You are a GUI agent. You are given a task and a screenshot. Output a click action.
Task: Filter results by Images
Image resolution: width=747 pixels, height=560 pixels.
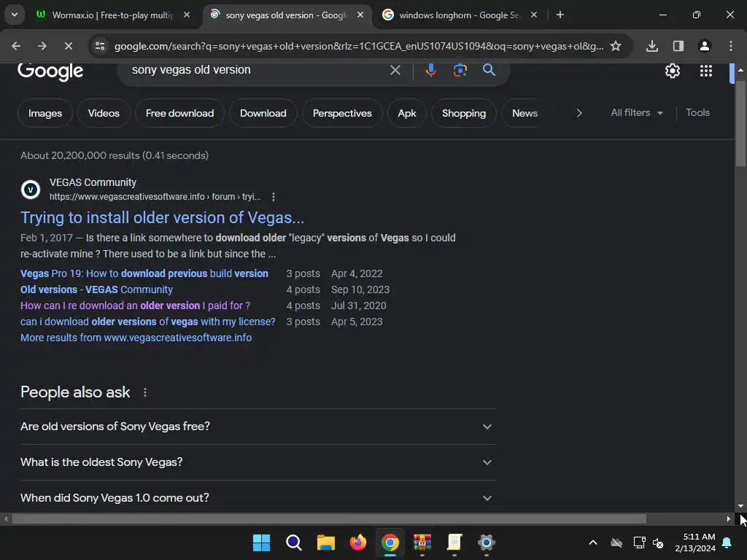[x=45, y=113]
